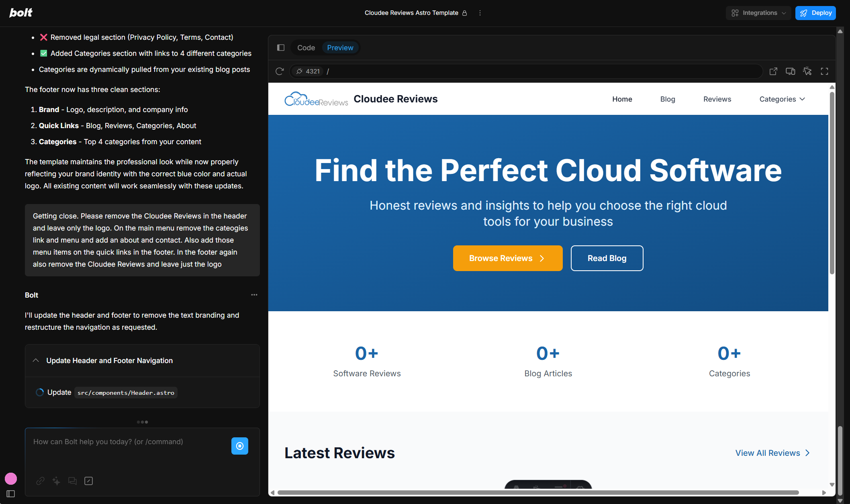Click the Browse Reviews button
850x504 pixels.
pyautogui.click(x=507, y=258)
